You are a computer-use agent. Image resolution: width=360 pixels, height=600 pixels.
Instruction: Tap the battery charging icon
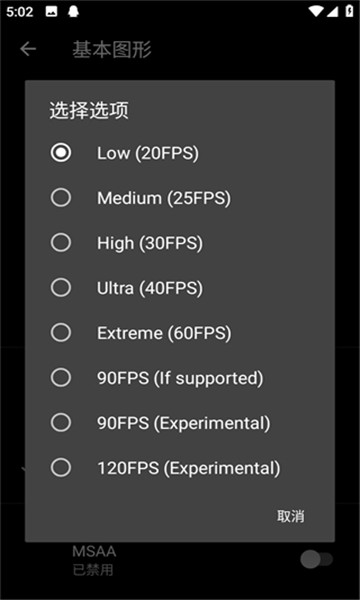[x=349, y=11]
